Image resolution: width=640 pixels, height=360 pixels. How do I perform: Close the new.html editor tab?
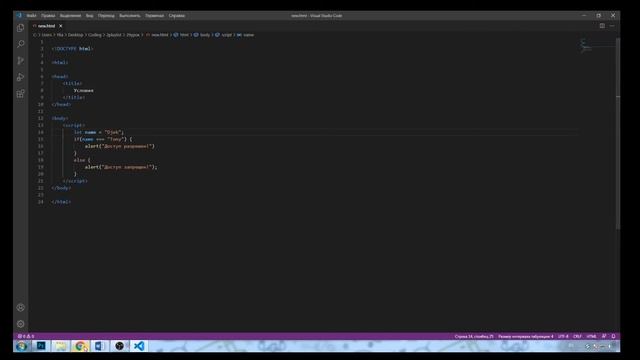pos(60,26)
